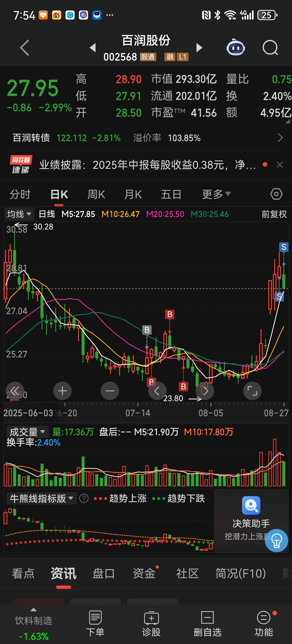Tap the 换手率:2.40% turnover value
292x644 pixels.
[x=34, y=442]
